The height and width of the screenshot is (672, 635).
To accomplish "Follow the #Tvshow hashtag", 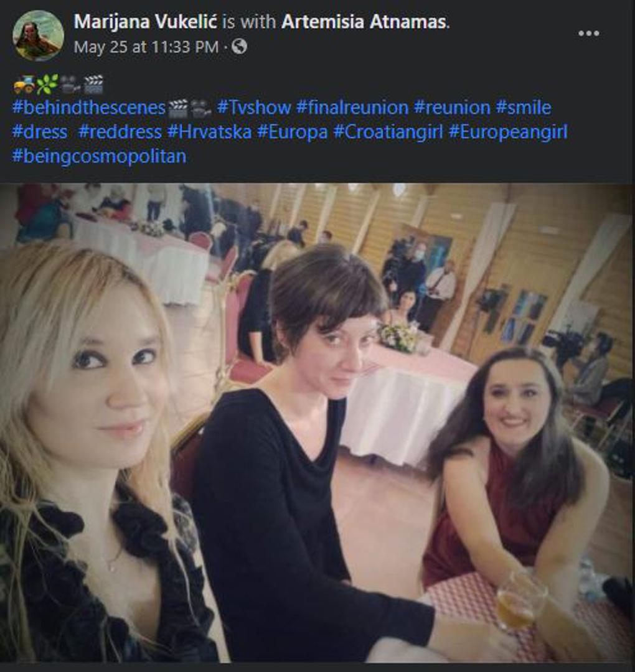I will coord(254,108).
